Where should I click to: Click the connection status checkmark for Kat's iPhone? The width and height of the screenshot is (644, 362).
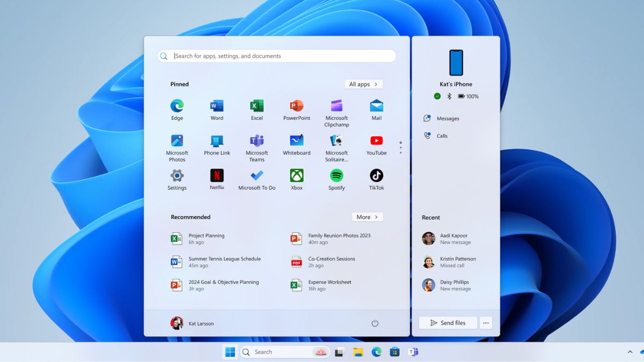click(x=436, y=97)
